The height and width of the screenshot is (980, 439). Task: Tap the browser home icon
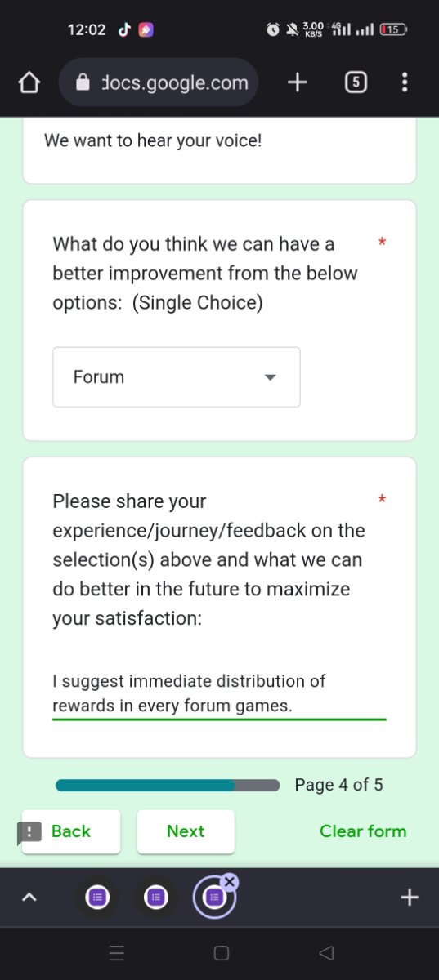(x=29, y=82)
